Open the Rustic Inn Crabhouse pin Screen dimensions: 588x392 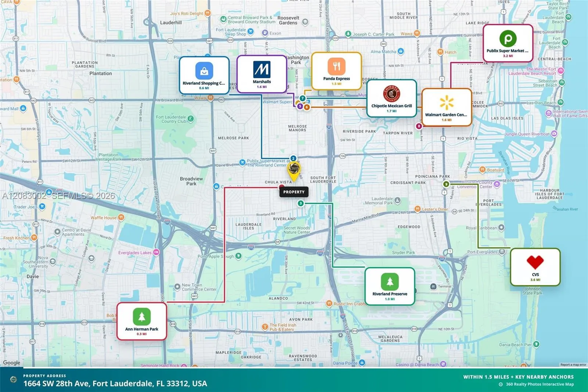click(329, 303)
